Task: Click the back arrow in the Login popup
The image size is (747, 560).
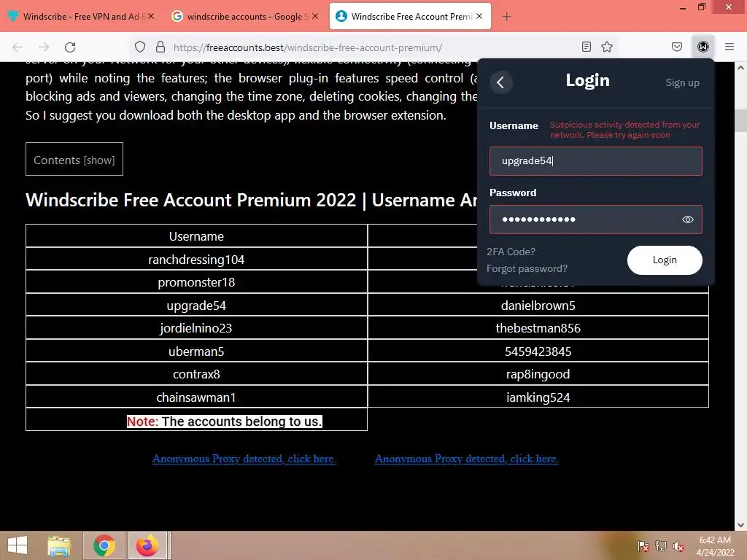Action: 500,82
